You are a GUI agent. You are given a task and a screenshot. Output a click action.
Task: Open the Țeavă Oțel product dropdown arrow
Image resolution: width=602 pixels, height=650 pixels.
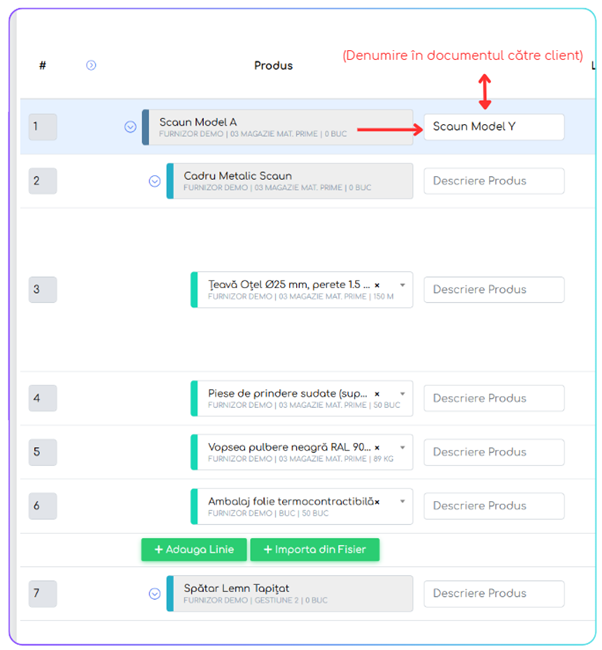coord(402,285)
